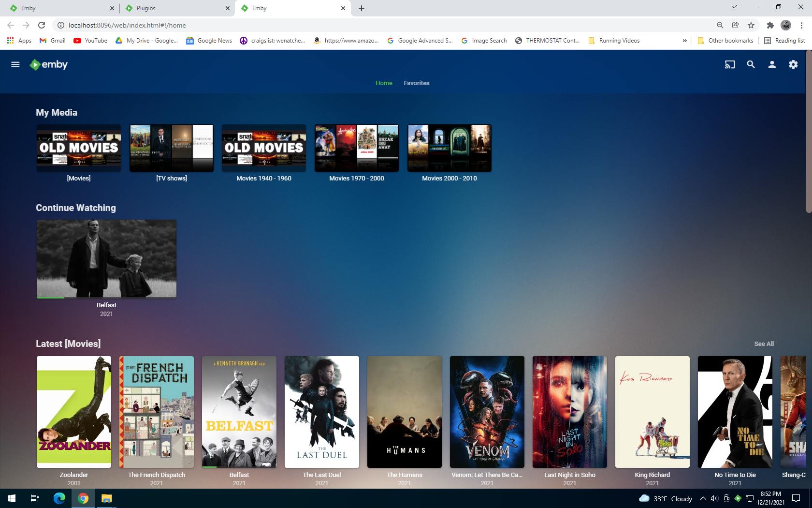This screenshot has height=508, width=812.
Task: Open Chrome profile avatar
Action: coord(786,25)
